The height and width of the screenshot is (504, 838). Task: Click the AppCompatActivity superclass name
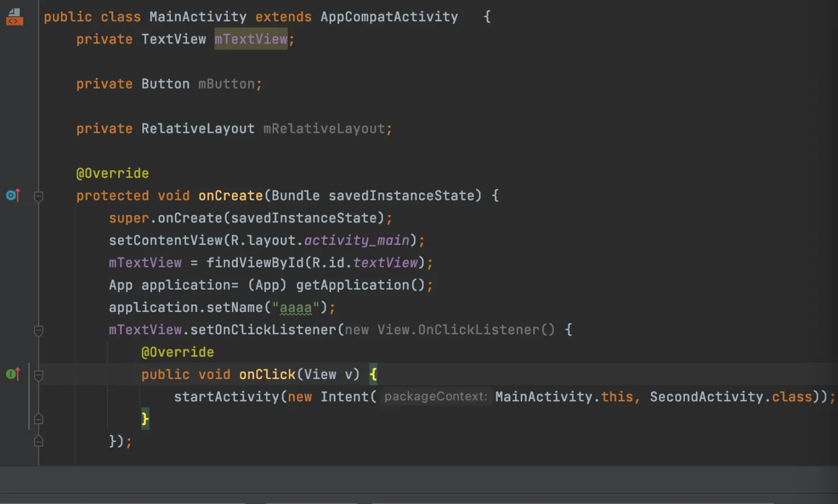(x=389, y=17)
